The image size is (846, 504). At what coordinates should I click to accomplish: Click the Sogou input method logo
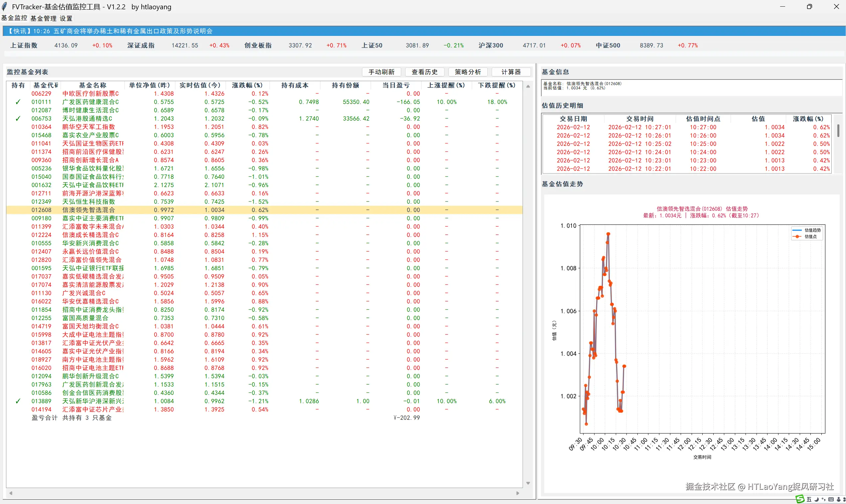[800, 499]
